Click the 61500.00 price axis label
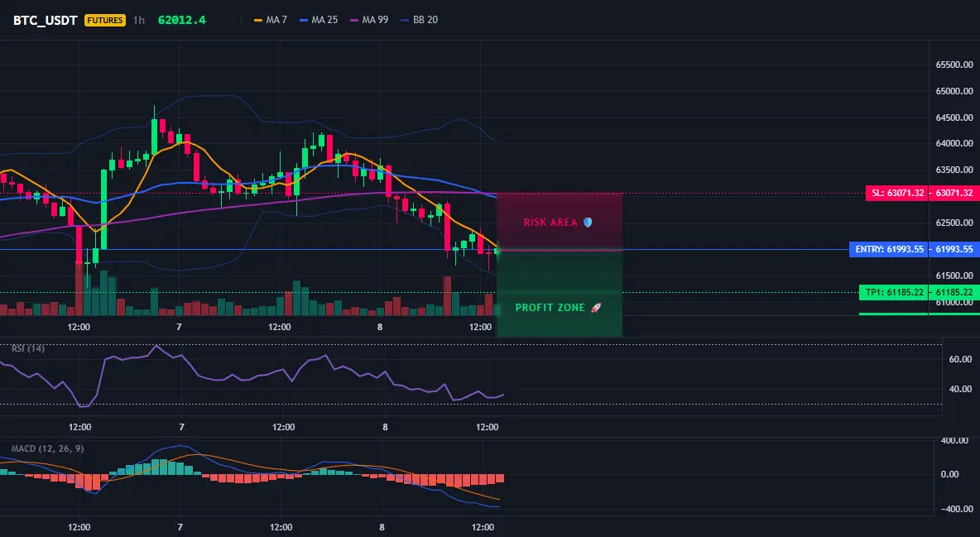This screenshot has height=537, width=980. [x=954, y=276]
